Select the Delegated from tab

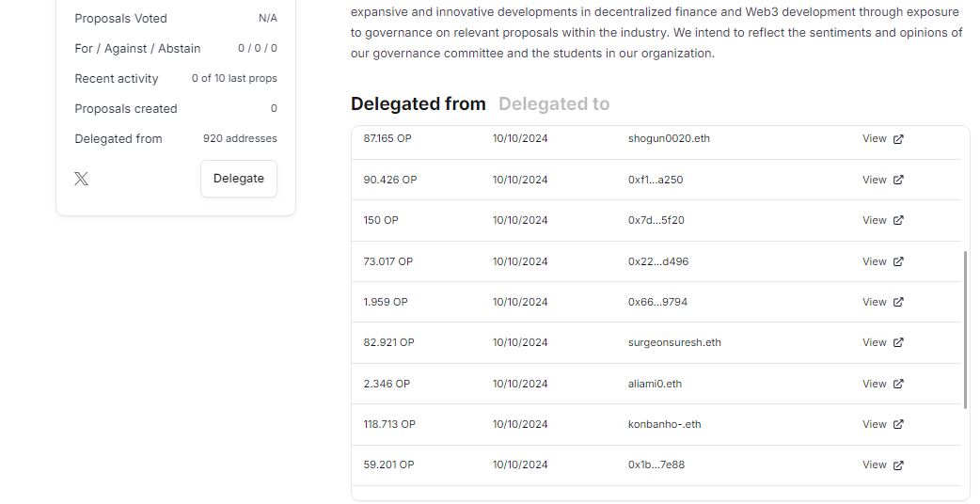419,103
